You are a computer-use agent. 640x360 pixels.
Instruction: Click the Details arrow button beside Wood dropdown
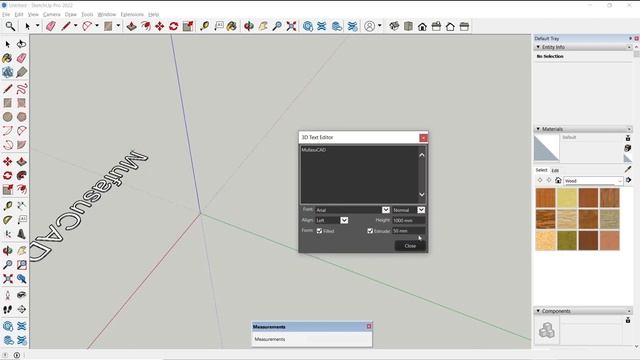[x=629, y=180]
